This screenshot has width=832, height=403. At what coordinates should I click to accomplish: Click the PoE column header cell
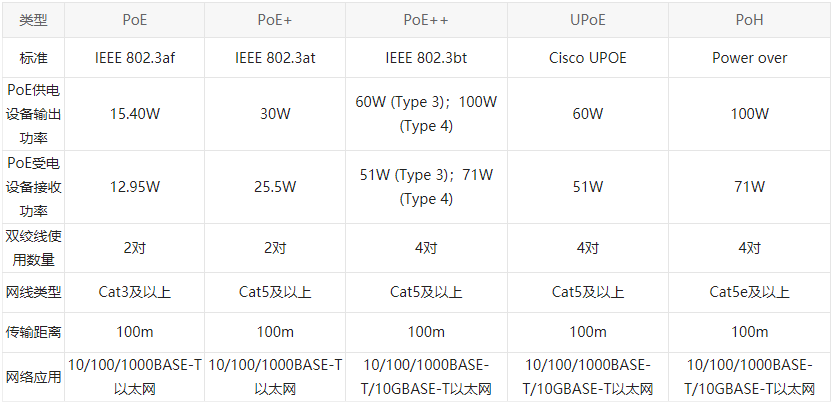135,20
